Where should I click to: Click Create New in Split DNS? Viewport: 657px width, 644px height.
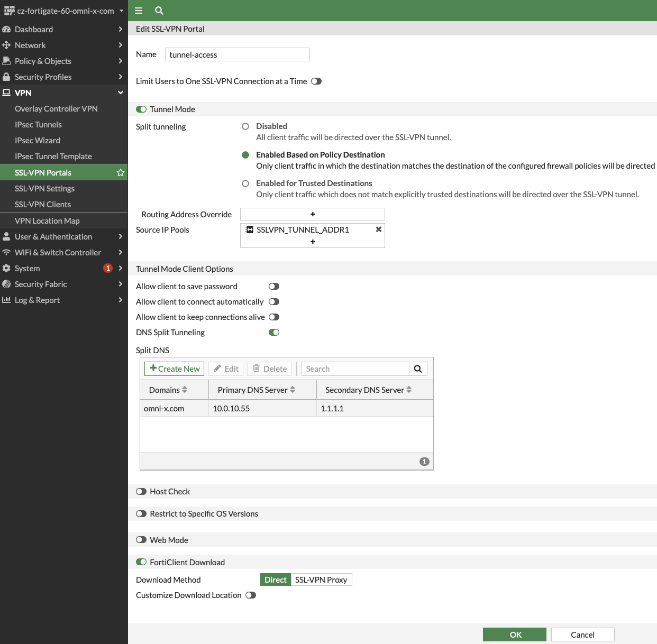[175, 369]
